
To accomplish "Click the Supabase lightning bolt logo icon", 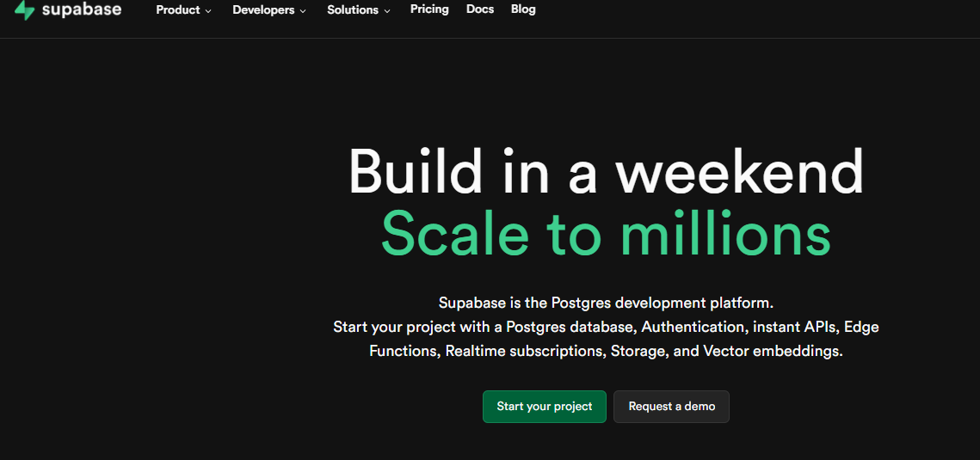I will (25, 10).
